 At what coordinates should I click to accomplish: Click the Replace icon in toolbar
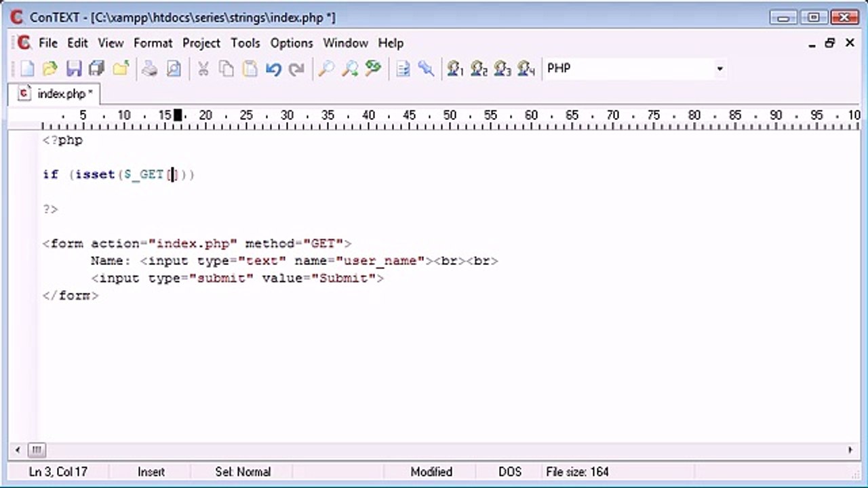click(373, 68)
